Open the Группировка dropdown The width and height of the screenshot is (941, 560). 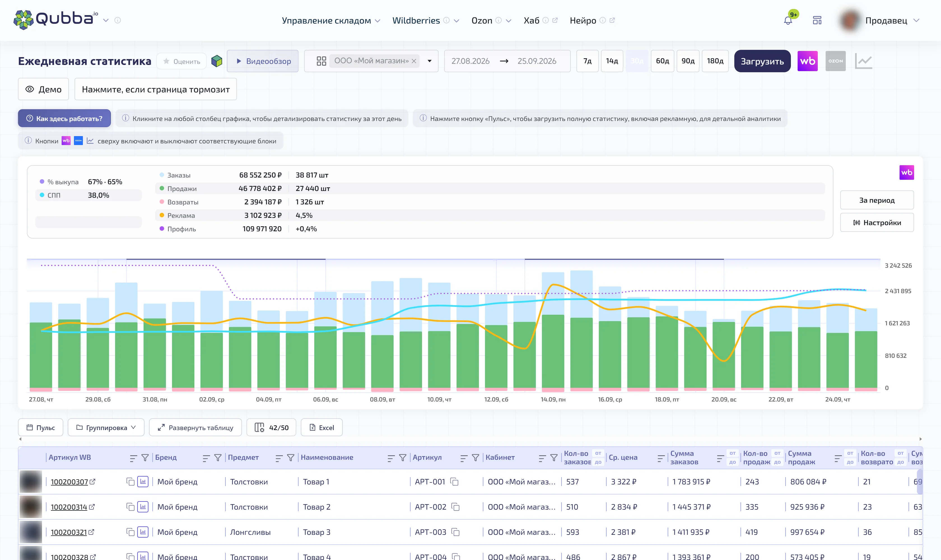106,428
